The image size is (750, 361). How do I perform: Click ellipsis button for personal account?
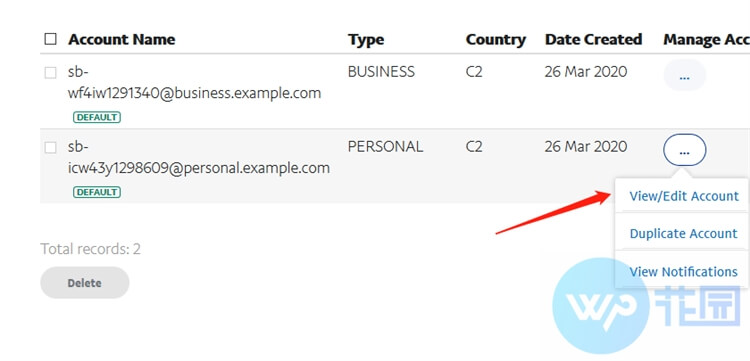pyautogui.click(x=684, y=150)
